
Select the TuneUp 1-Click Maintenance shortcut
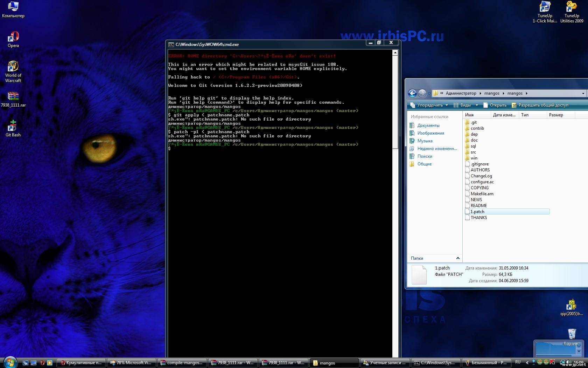pyautogui.click(x=545, y=12)
